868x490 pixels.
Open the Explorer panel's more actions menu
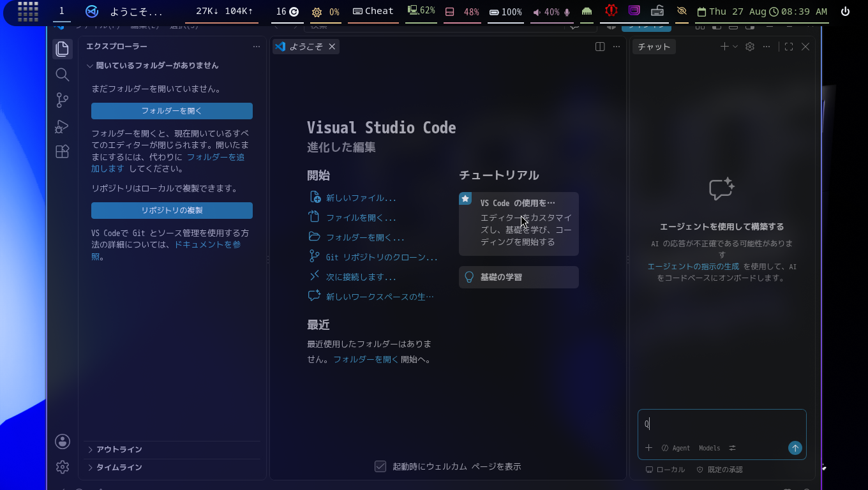tap(257, 47)
